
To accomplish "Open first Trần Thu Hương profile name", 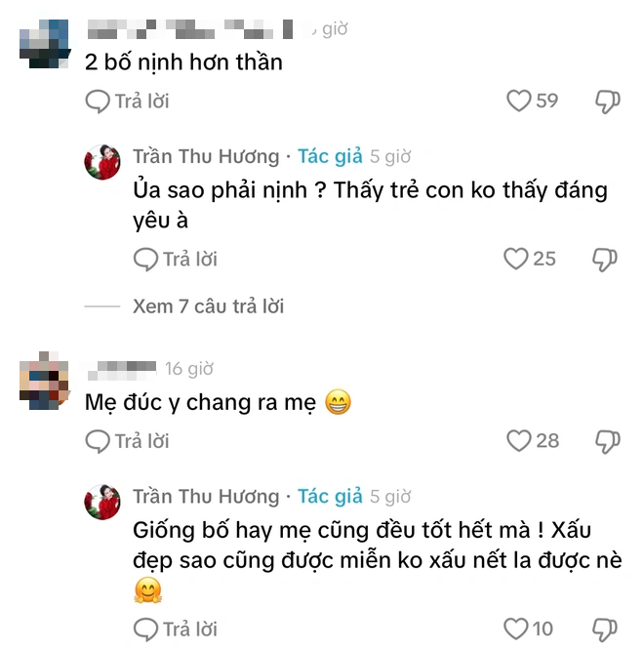I will (x=205, y=156).
